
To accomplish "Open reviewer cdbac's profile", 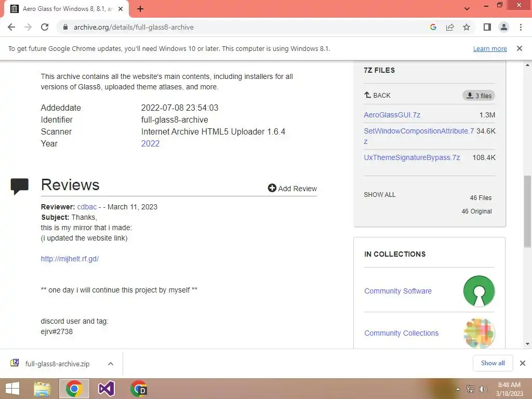I will point(87,207).
